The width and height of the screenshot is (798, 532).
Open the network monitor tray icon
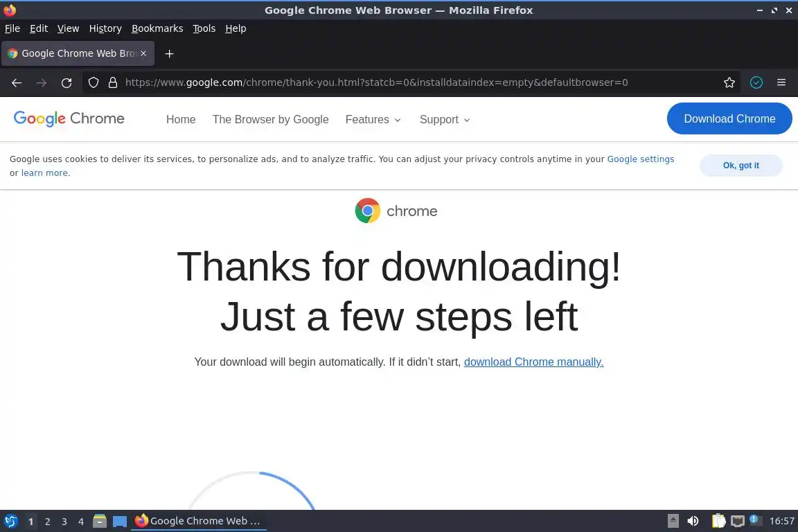click(738, 521)
